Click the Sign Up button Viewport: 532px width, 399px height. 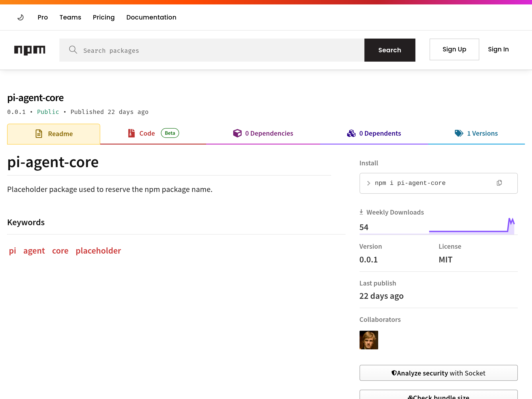[454, 49]
